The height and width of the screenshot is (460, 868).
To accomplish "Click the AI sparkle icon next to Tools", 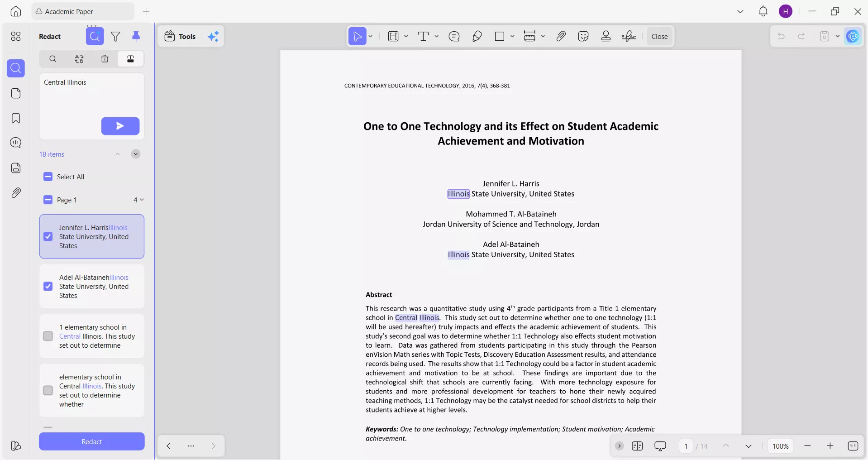I will click(213, 36).
